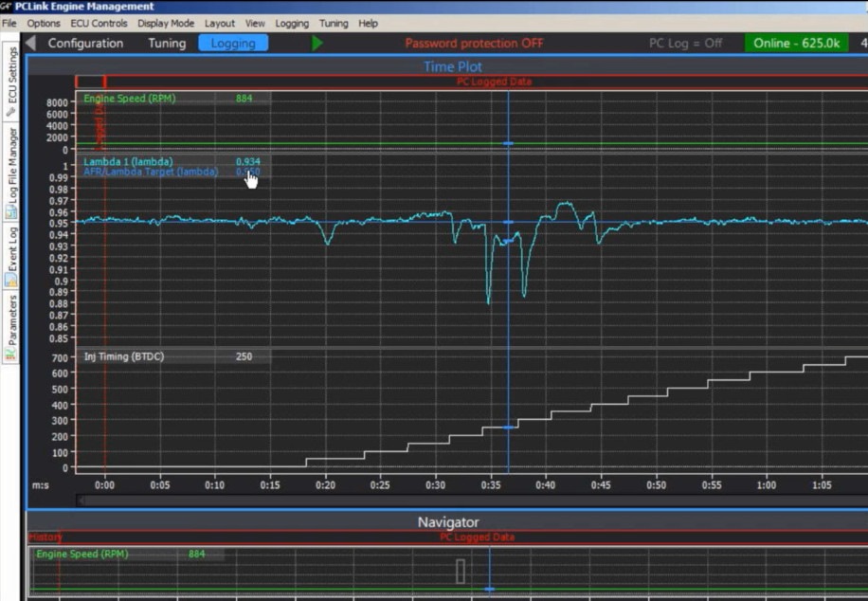Image resolution: width=868 pixels, height=601 pixels.
Task: Open the View menu
Action: coord(255,24)
